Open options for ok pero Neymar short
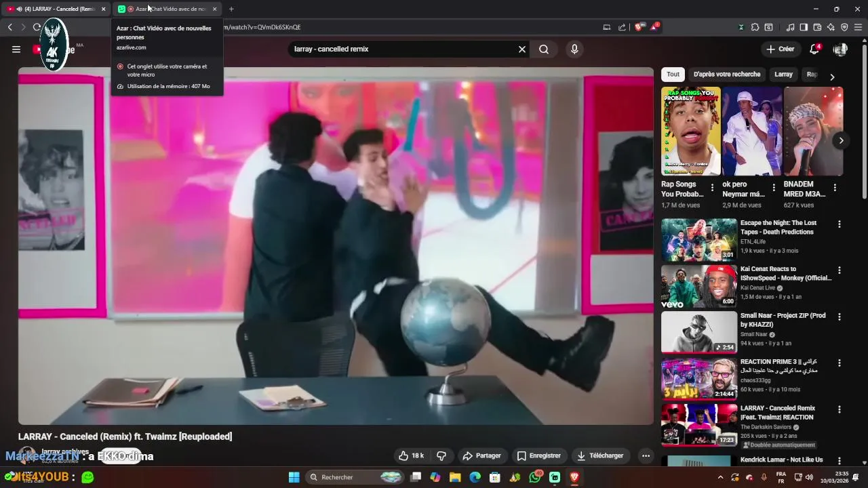 (774, 188)
